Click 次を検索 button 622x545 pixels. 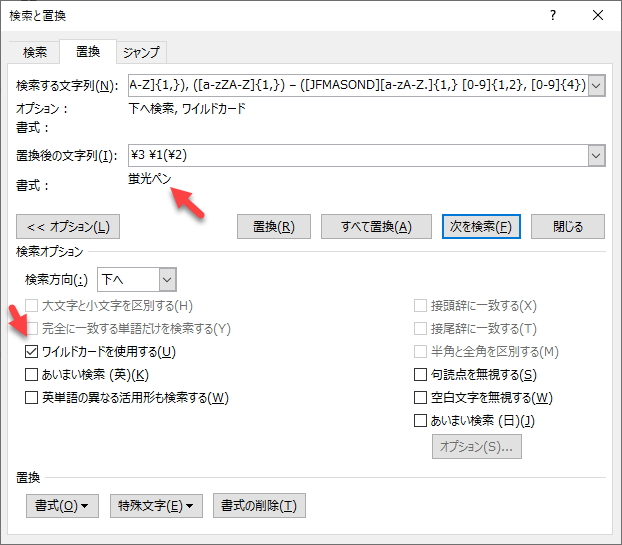click(x=481, y=226)
